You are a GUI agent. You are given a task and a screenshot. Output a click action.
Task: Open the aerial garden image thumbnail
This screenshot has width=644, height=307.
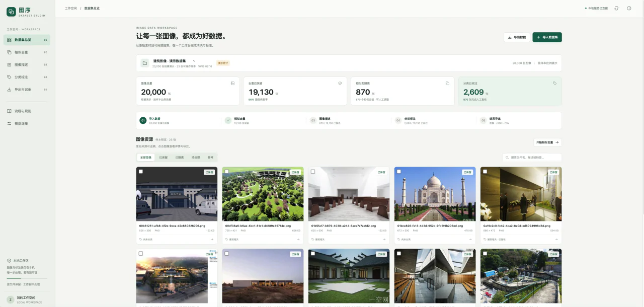263,194
